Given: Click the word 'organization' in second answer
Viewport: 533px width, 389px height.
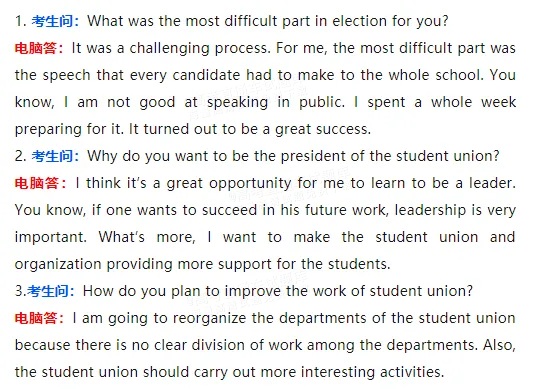Looking at the screenshot, I should tap(58, 265).
